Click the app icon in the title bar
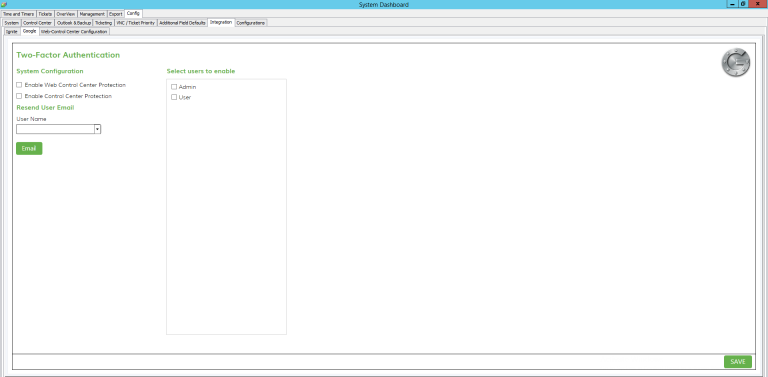 (4, 4)
